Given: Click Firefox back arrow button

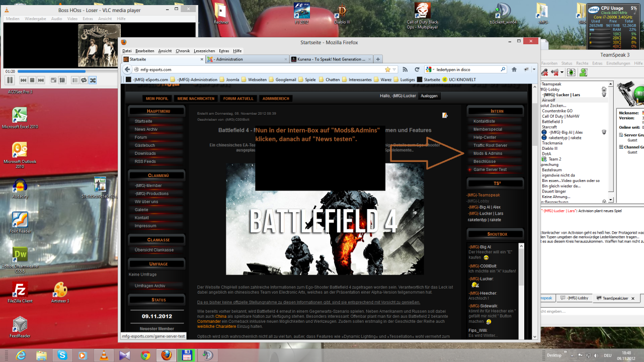Looking at the screenshot, I should pos(127,69).
